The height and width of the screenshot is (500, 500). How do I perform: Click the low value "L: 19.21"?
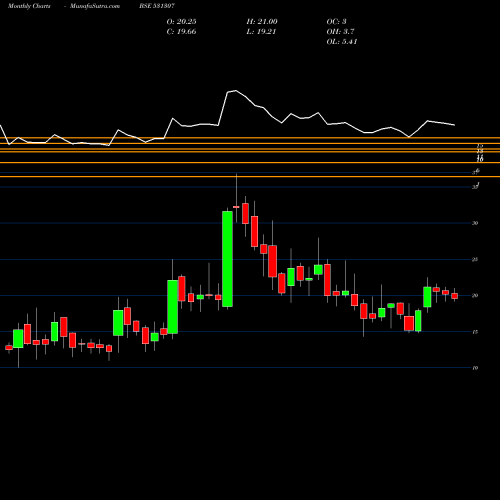[261, 32]
